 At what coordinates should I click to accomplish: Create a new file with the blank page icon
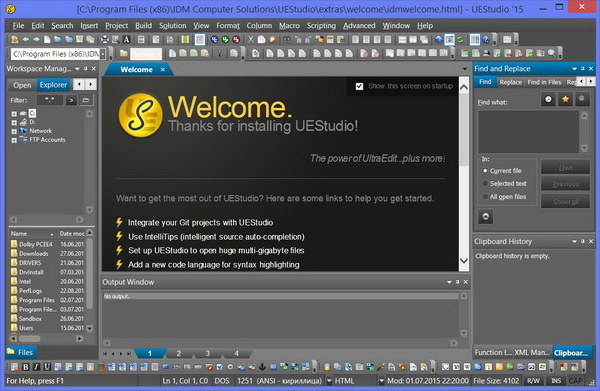47,39
